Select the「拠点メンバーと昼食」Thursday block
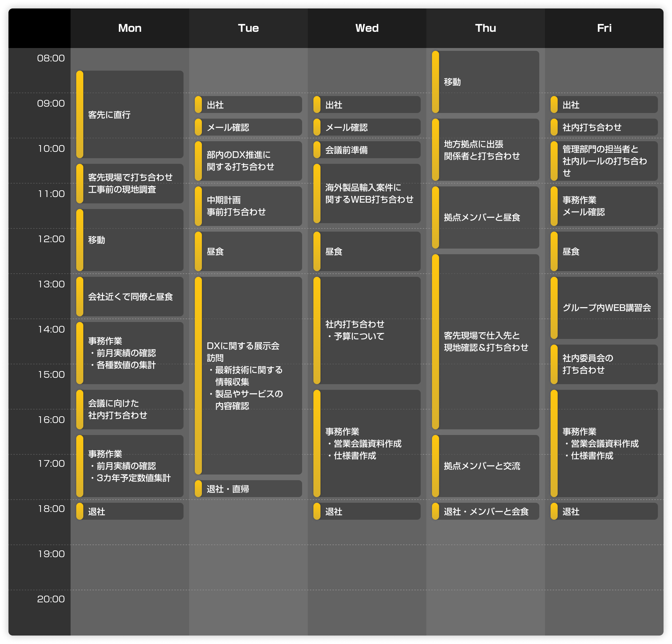The image size is (672, 644). pos(485,217)
